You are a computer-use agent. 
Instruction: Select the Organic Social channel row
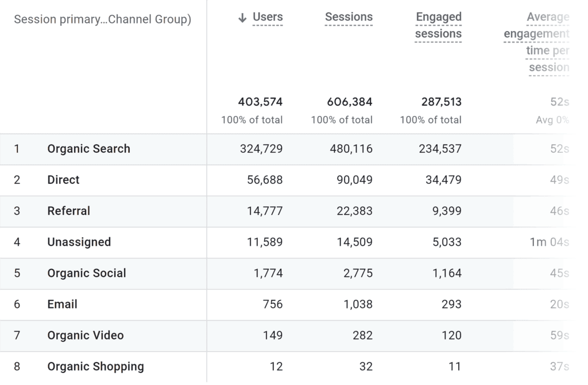pyautogui.click(x=86, y=274)
